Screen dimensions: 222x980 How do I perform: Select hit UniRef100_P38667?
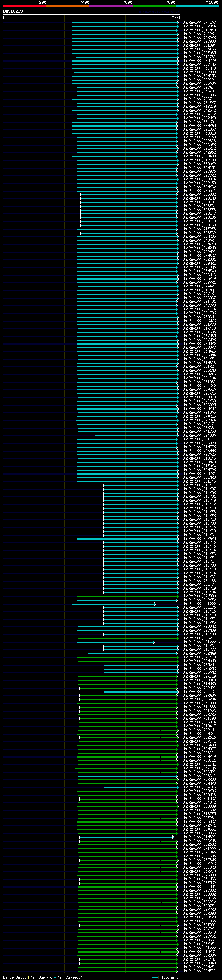click(x=199, y=940)
